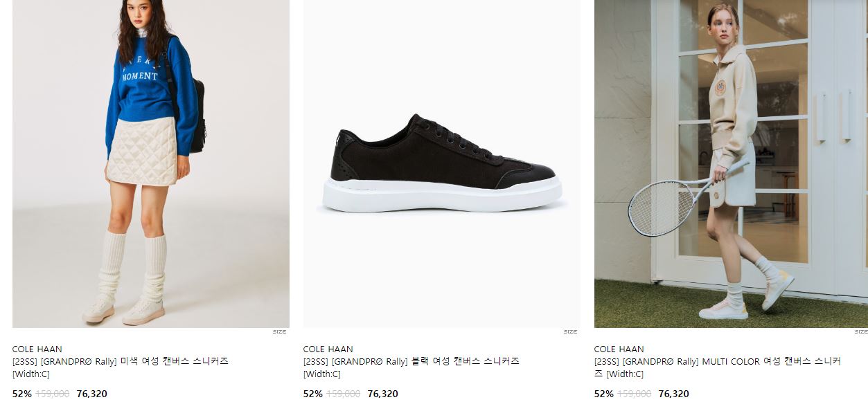Open the 블랙 여성 캔버스 스니커즈 product title
Screen dimensions: 868x411
(411, 367)
